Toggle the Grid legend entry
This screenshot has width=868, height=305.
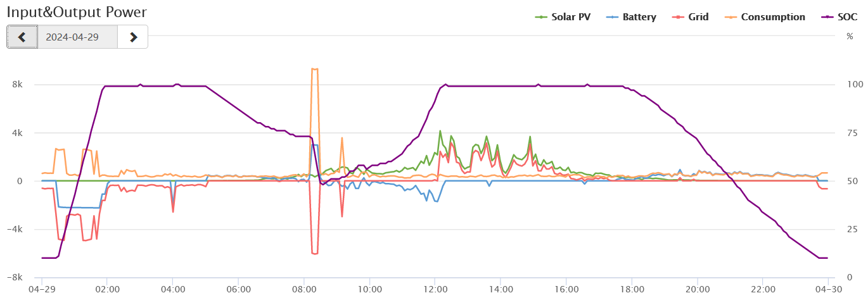[698, 17]
